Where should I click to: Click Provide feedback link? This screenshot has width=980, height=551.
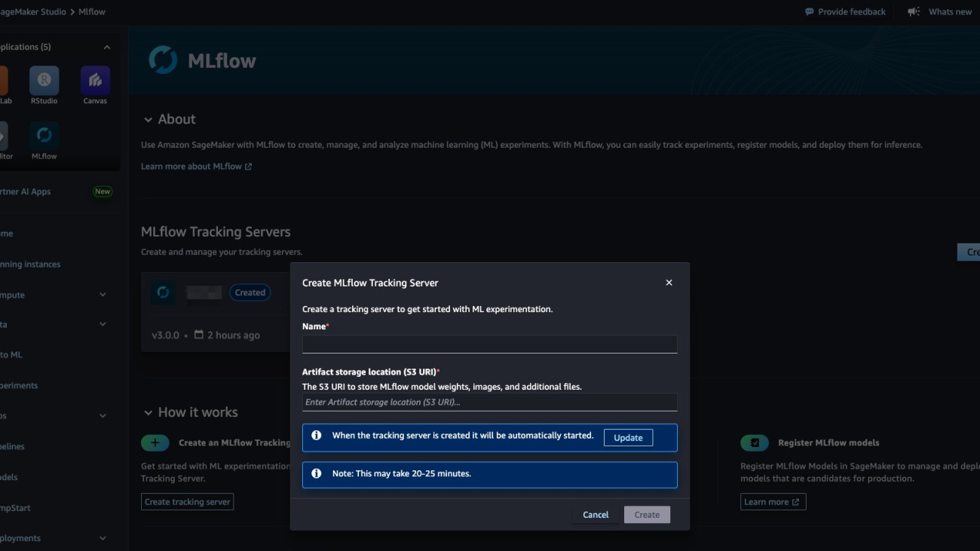coord(852,12)
